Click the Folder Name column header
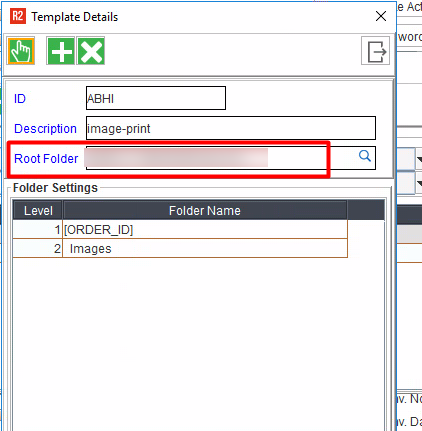Image resolution: width=422 pixels, height=431 pixels. click(205, 210)
